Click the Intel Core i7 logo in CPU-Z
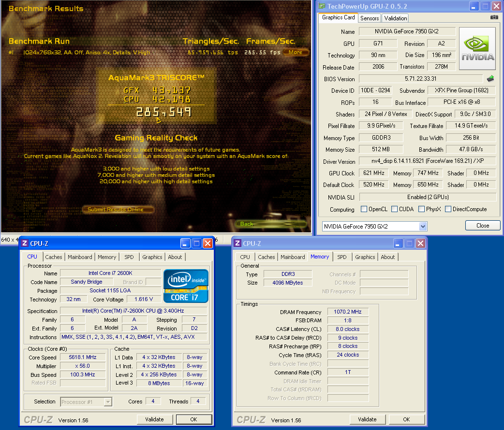Image resolution: width=504 pixels, height=430 pixels. pos(186,286)
